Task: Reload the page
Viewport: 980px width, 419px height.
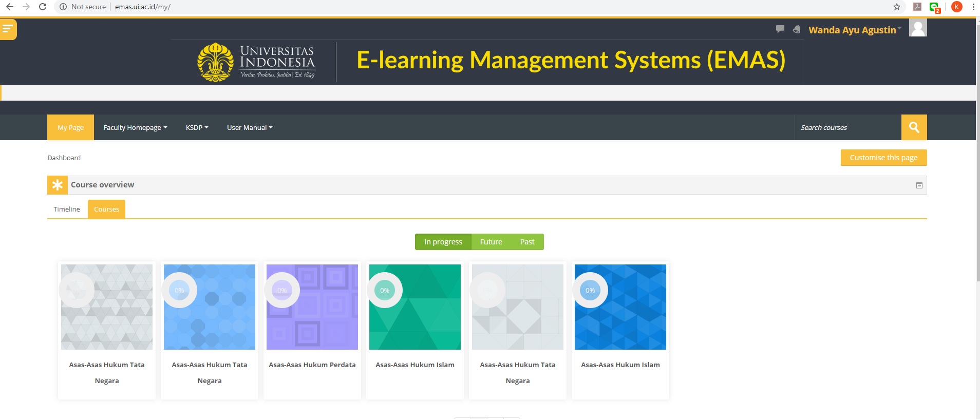Action: pos(43,7)
